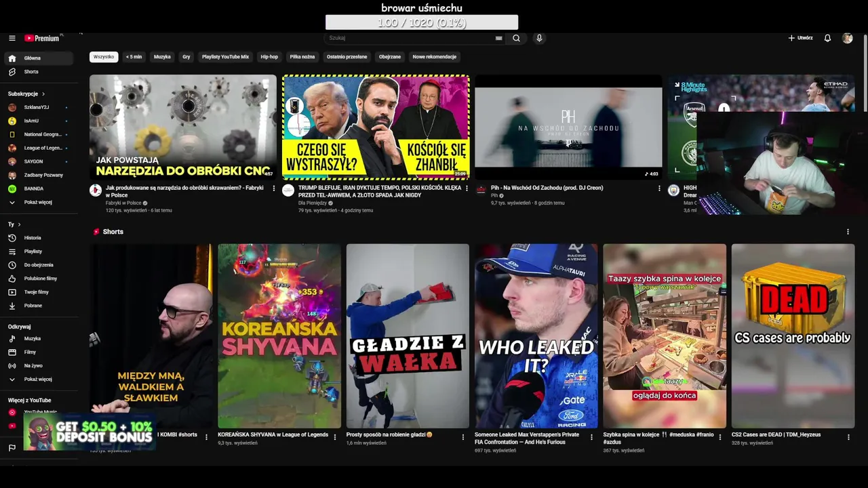Open the Trump blefuje video thumbnail
This screenshot has height=488, width=868.
(x=376, y=127)
